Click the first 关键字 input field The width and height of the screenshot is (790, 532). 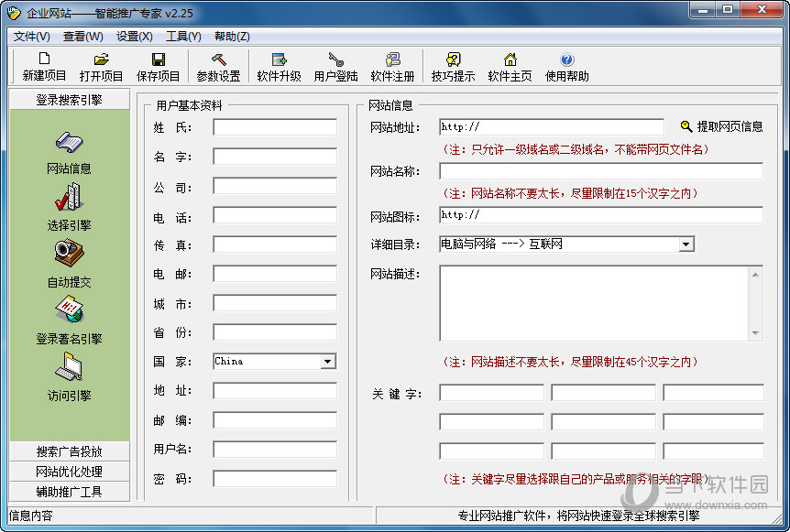pos(492,393)
